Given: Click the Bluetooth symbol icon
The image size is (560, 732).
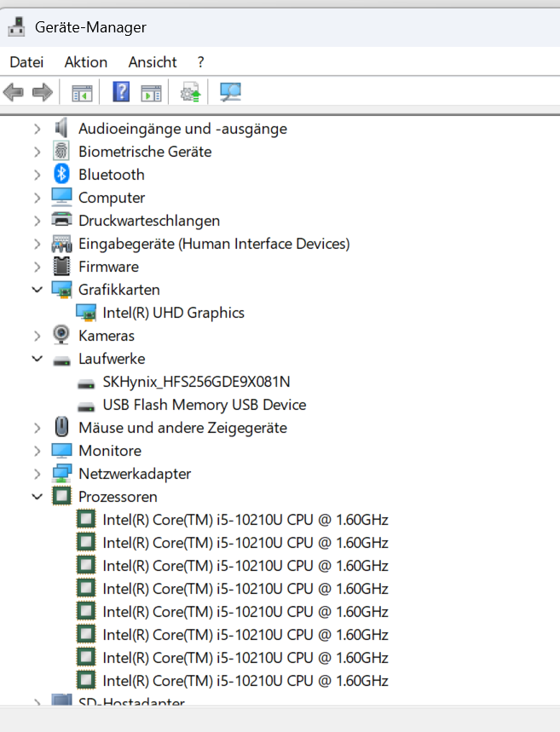Looking at the screenshot, I should tap(61, 174).
